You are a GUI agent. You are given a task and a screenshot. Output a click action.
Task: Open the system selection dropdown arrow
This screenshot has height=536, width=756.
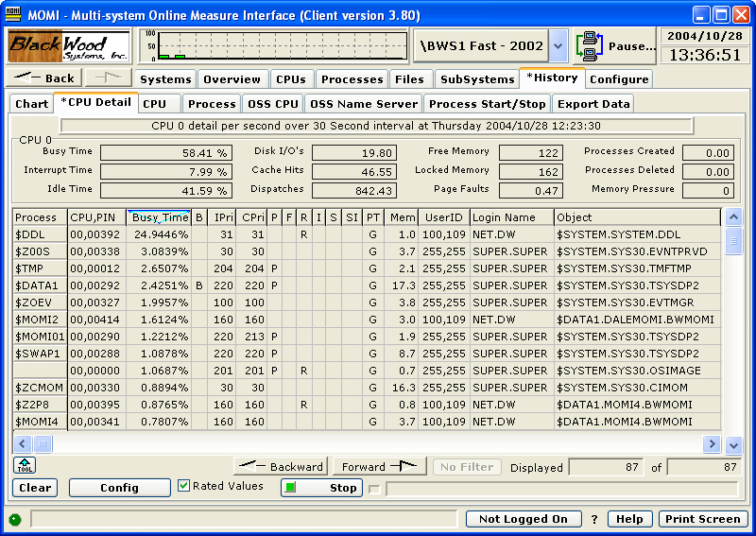click(x=558, y=45)
